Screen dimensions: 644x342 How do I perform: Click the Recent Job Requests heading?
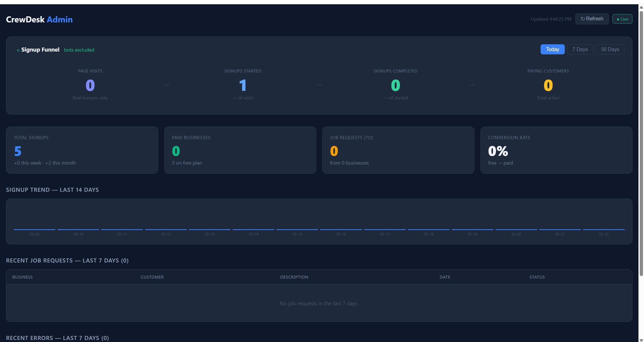coord(67,260)
